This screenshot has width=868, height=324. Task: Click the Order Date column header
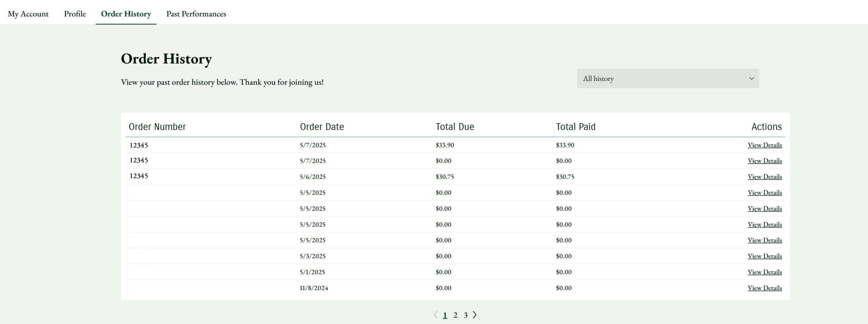[322, 127]
